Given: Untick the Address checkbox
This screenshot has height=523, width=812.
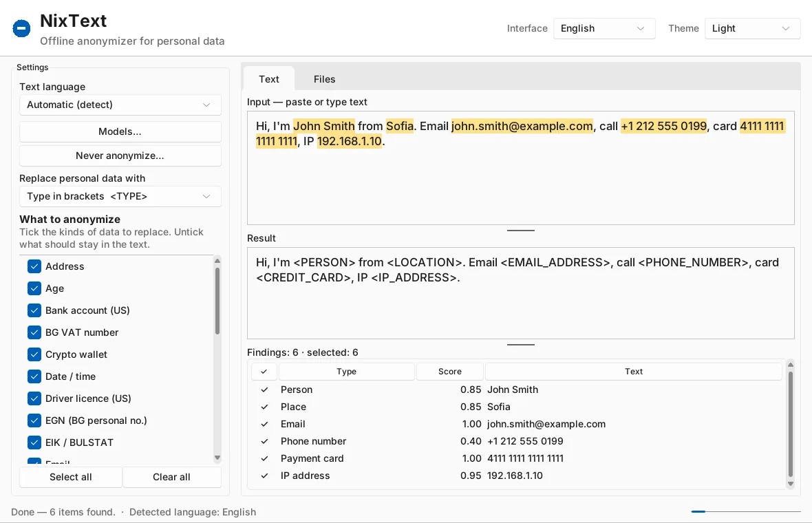Looking at the screenshot, I should click(34, 266).
